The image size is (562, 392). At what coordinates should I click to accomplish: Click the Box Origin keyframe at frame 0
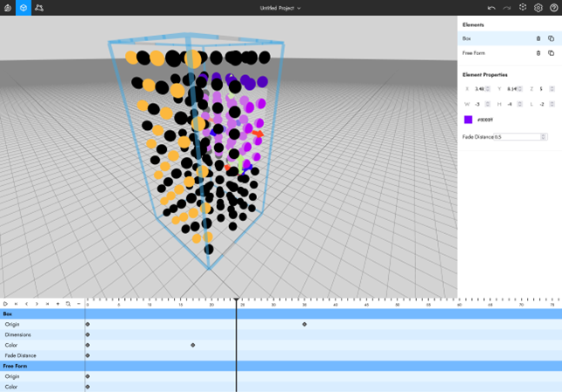tap(87, 325)
